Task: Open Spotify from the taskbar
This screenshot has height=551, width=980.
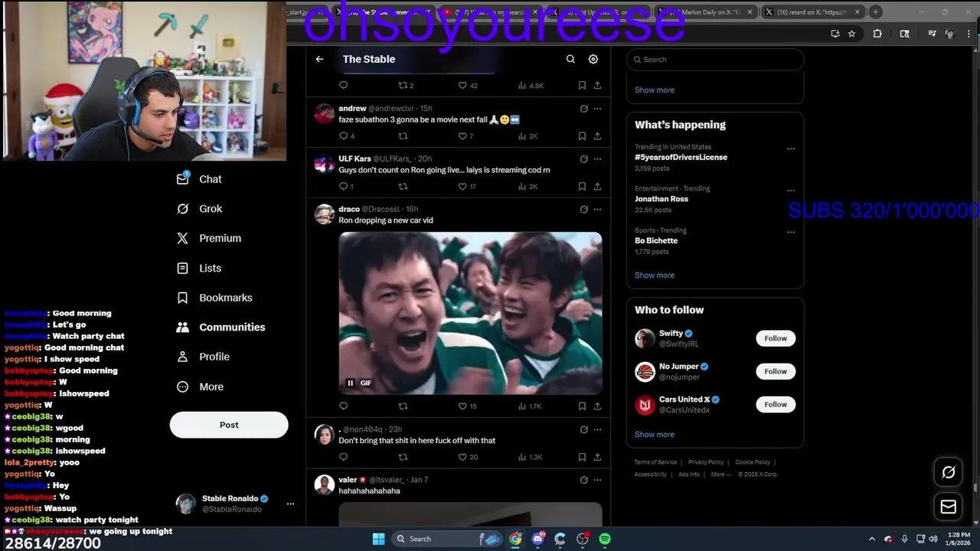Action: [605, 539]
